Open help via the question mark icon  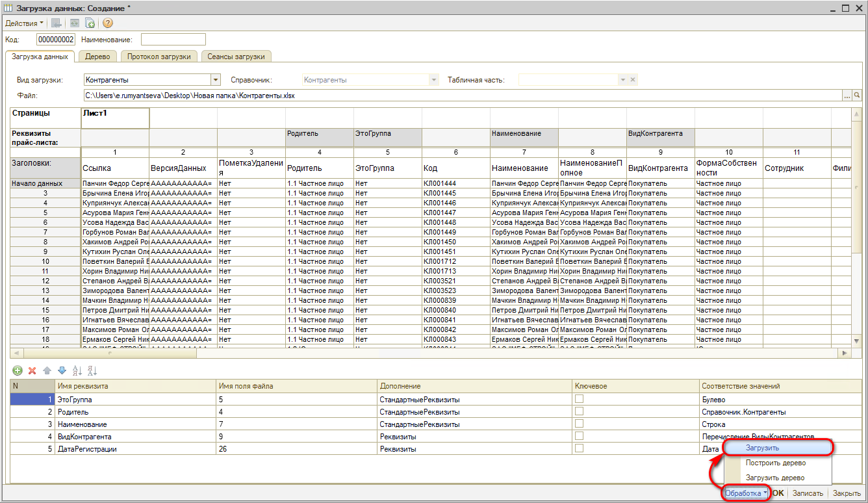tap(108, 23)
